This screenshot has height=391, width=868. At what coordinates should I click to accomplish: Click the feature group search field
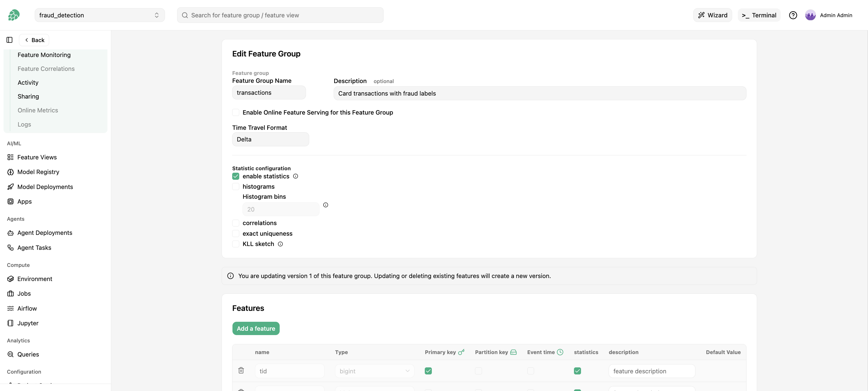coord(280,15)
